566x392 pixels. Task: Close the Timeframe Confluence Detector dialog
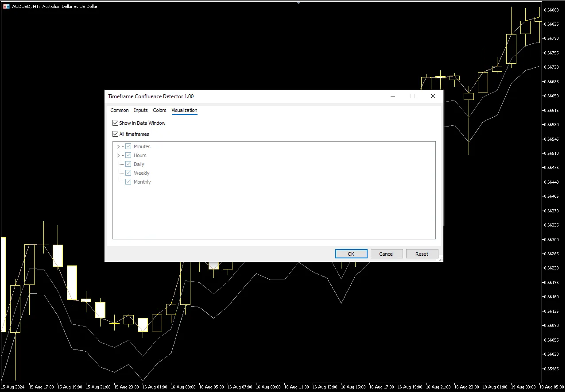[x=433, y=96]
